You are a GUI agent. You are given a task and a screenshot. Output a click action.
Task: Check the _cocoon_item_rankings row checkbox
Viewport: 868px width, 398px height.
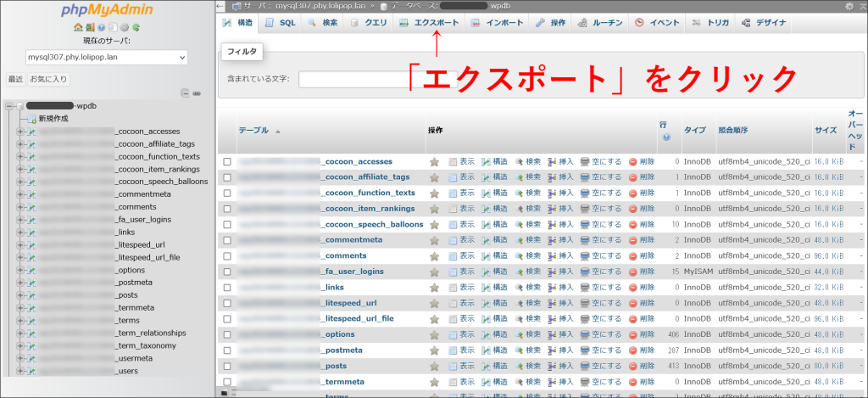[227, 209]
